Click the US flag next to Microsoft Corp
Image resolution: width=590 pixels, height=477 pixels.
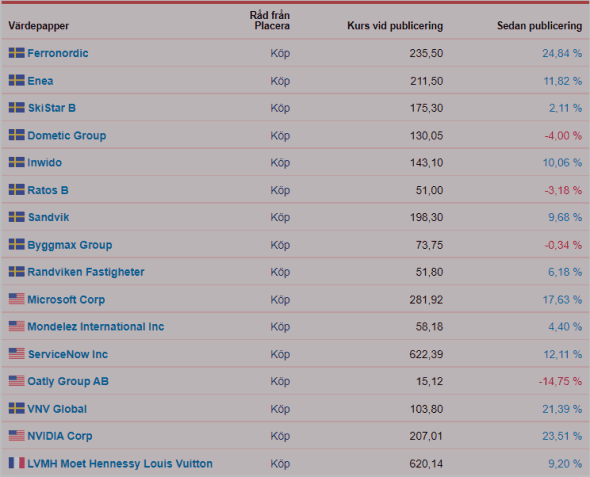(17, 299)
